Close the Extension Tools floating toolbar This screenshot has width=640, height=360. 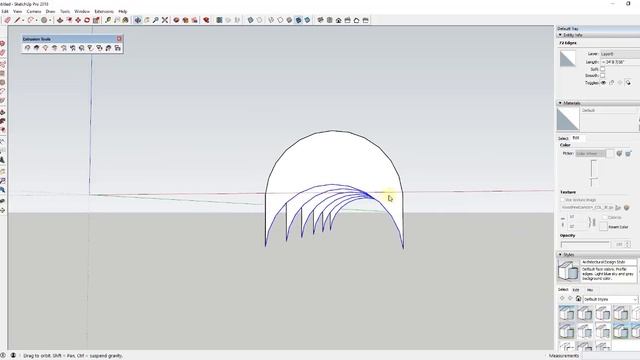[119, 39]
